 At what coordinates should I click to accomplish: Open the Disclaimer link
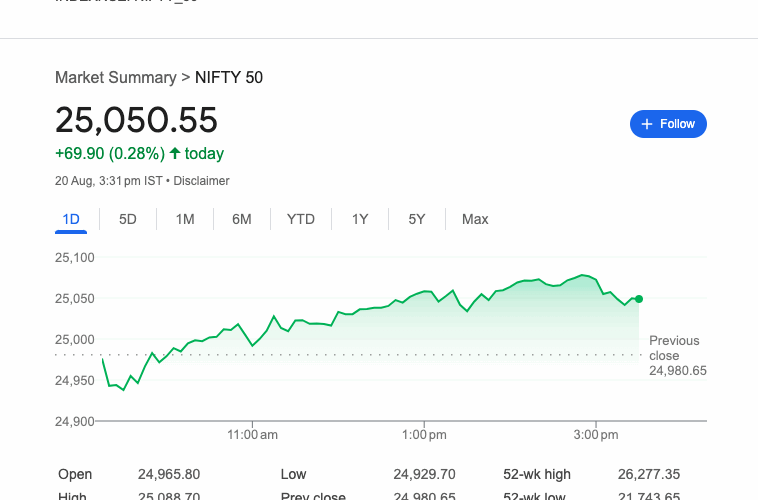[202, 181]
